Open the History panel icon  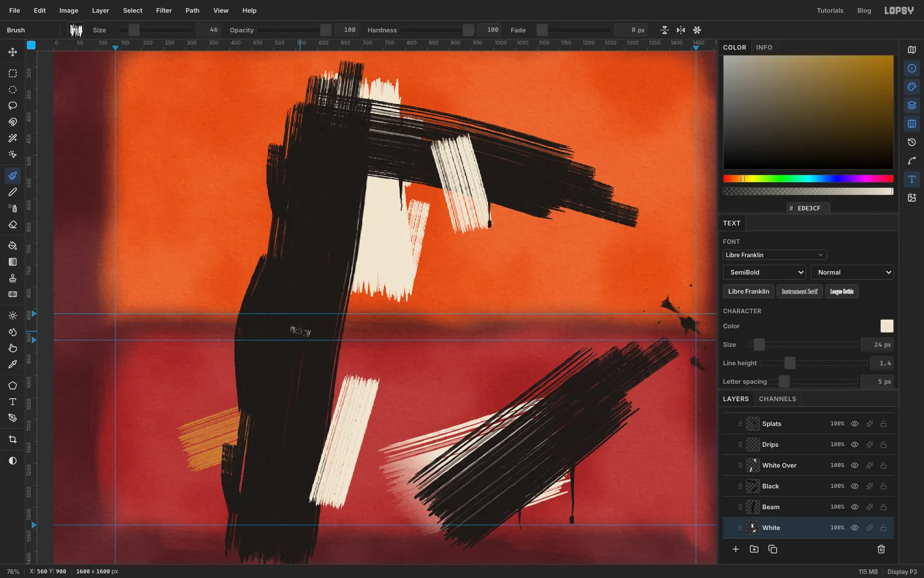coord(912,142)
